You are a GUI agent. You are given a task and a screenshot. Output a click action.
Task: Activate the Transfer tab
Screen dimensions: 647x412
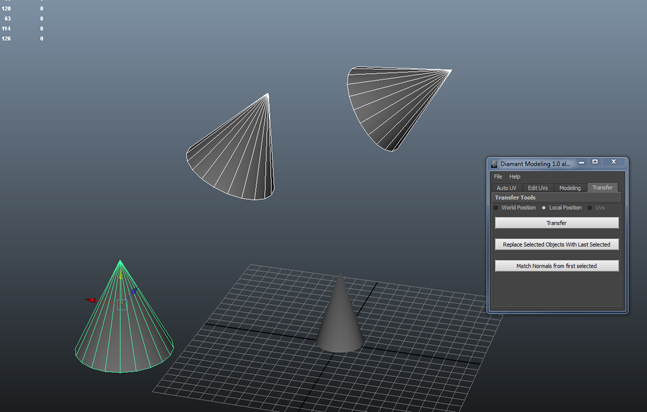coord(602,188)
